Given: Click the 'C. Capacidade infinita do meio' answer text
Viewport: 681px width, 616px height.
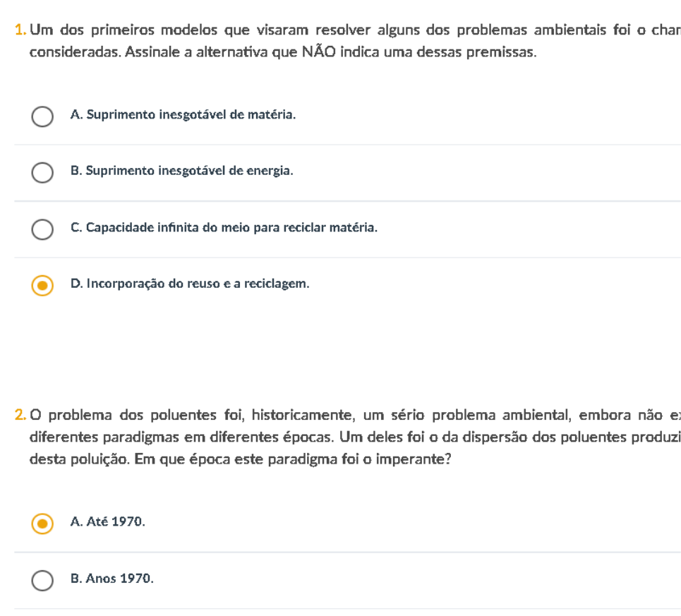Looking at the screenshot, I should point(224,229).
